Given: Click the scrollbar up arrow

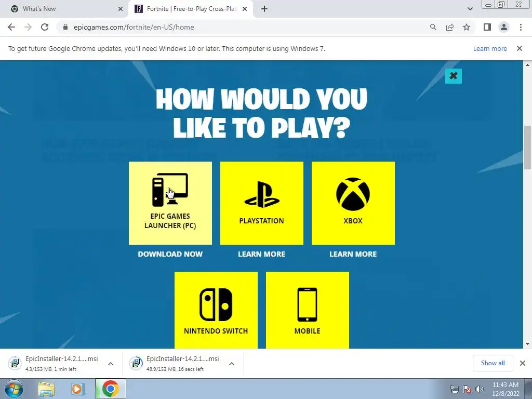Looking at the screenshot, I should [528, 65].
